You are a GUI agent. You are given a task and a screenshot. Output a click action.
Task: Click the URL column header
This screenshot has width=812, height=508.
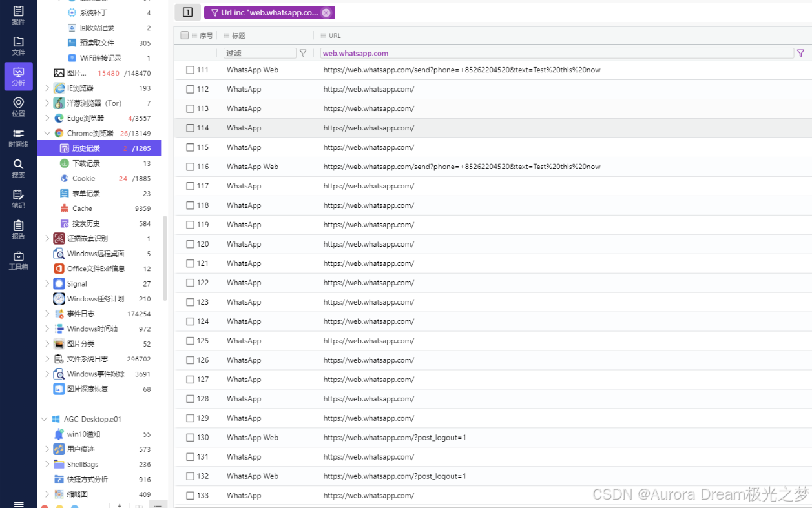[x=330, y=36]
